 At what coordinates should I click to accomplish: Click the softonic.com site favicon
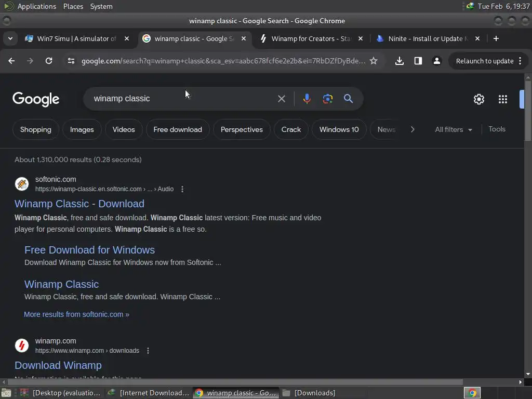pos(22,184)
